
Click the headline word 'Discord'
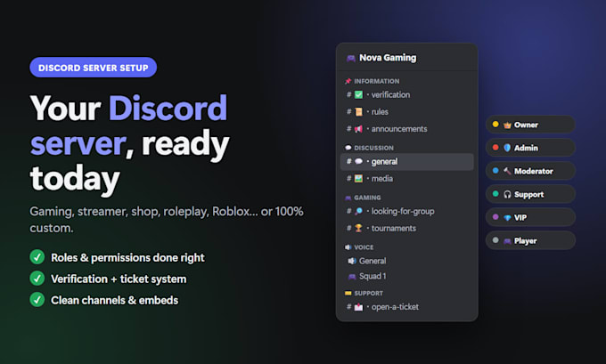[x=168, y=109]
